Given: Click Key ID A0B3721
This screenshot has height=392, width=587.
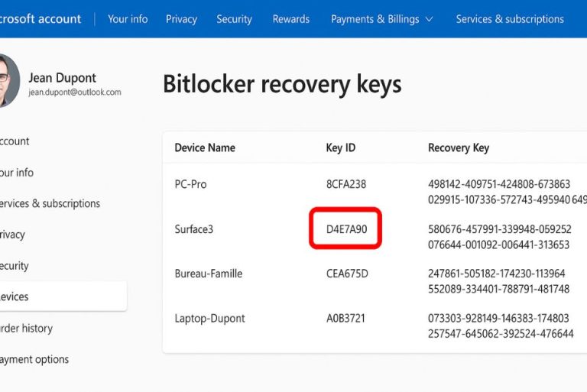Looking at the screenshot, I should 345,318.
